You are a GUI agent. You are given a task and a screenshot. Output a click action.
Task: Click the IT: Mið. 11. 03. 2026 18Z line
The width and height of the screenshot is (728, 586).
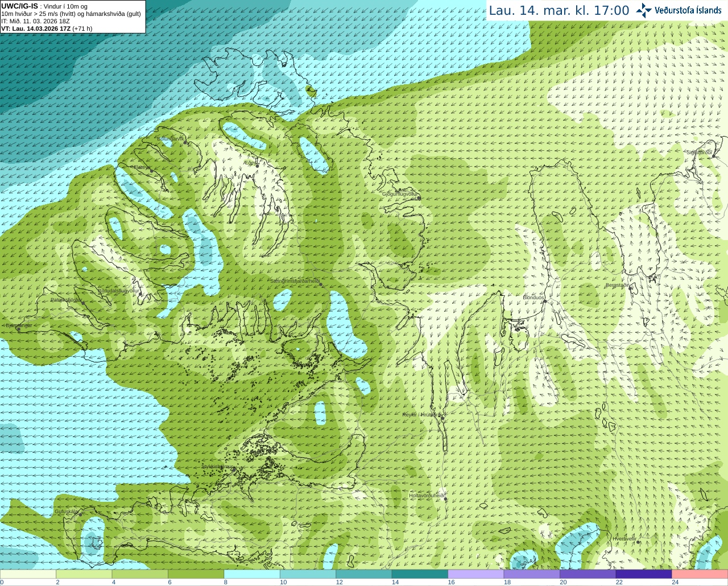[35, 21]
